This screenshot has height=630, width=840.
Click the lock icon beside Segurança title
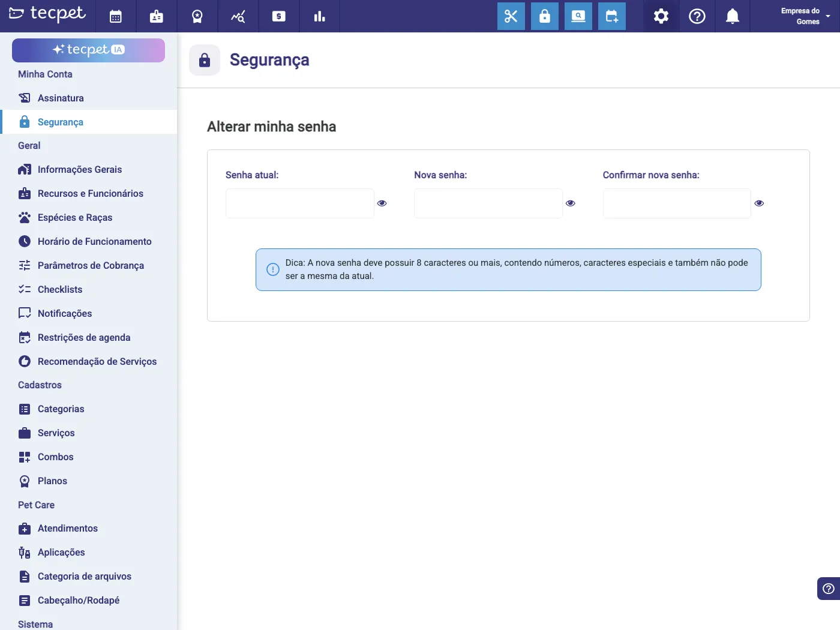point(205,60)
